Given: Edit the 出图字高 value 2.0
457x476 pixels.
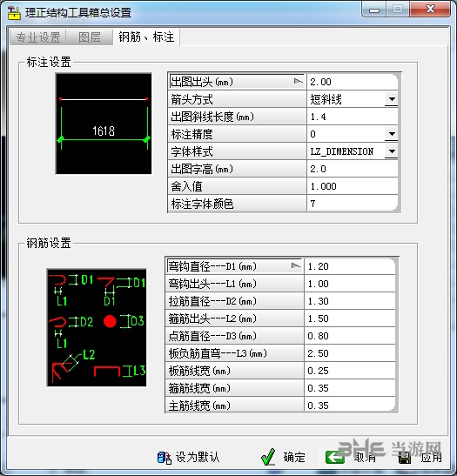Looking at the screenshot, I should (353, 169).
